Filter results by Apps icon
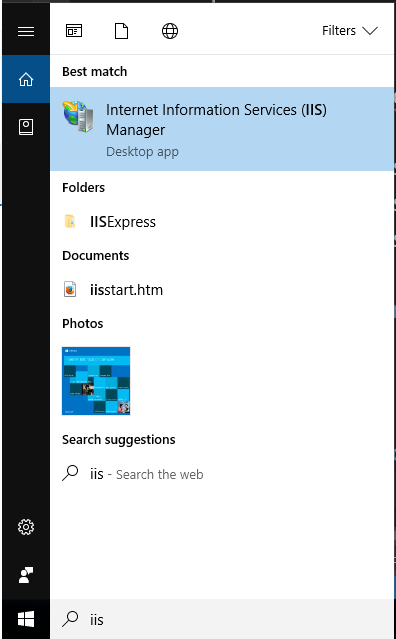396x639 pixels. tap(74, 31)
